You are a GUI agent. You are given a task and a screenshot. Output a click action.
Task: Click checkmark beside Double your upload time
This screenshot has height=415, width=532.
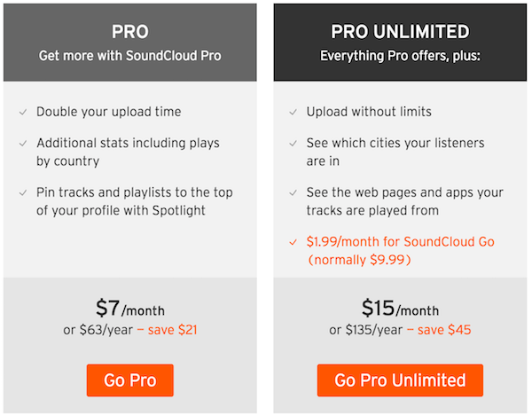coord(23,112)
